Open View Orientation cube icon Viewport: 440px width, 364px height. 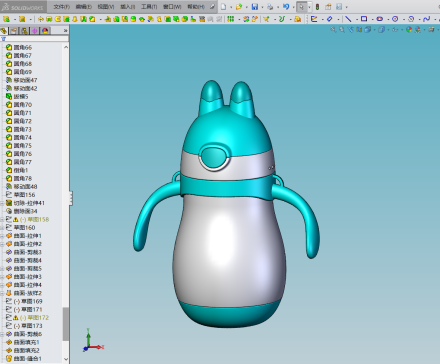pyautogui.click(x=368, y=30)
